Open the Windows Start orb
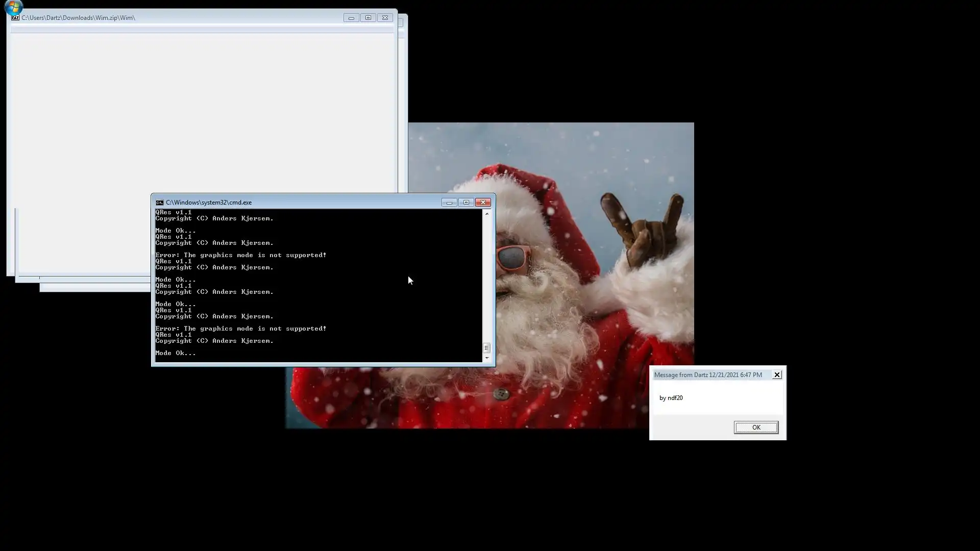Viewport: 980px width, 551px height. [13, 7]
